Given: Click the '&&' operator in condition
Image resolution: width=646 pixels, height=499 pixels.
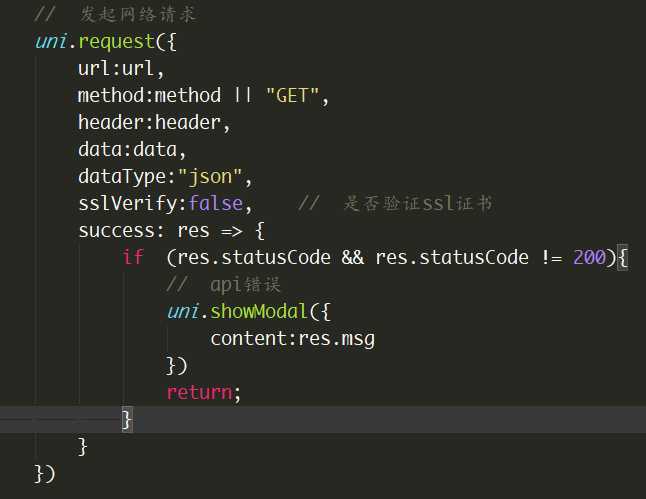Looking at the screenshot, I should 353,258.
